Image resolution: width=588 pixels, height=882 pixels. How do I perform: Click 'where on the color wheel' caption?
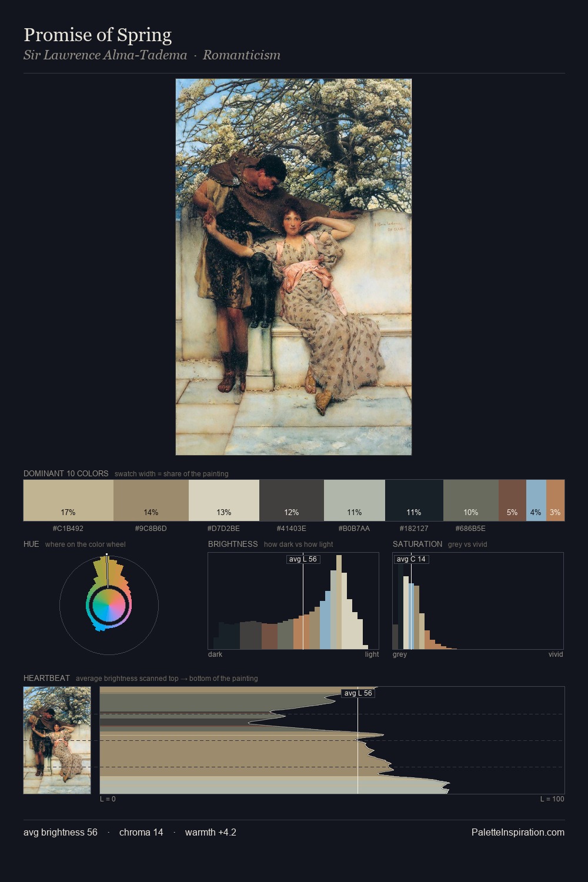(x=85, y=544)
